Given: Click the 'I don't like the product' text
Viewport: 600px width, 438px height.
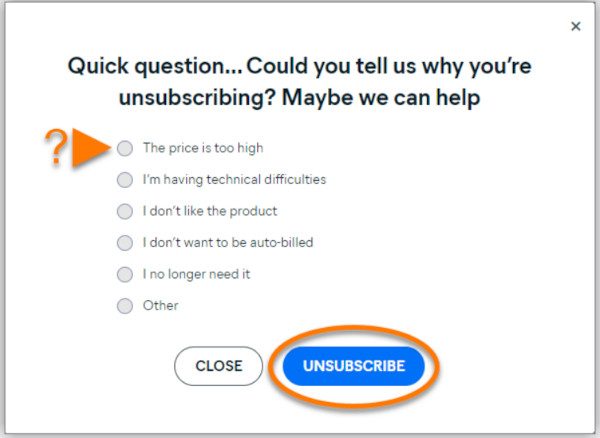Looking at the screenshot, I should coord(210,211).
